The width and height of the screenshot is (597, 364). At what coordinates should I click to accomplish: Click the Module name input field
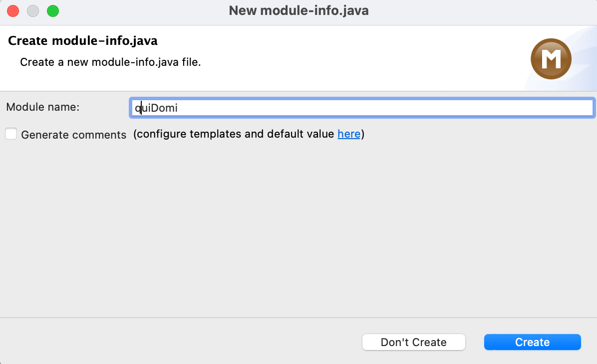pos(362,108)
